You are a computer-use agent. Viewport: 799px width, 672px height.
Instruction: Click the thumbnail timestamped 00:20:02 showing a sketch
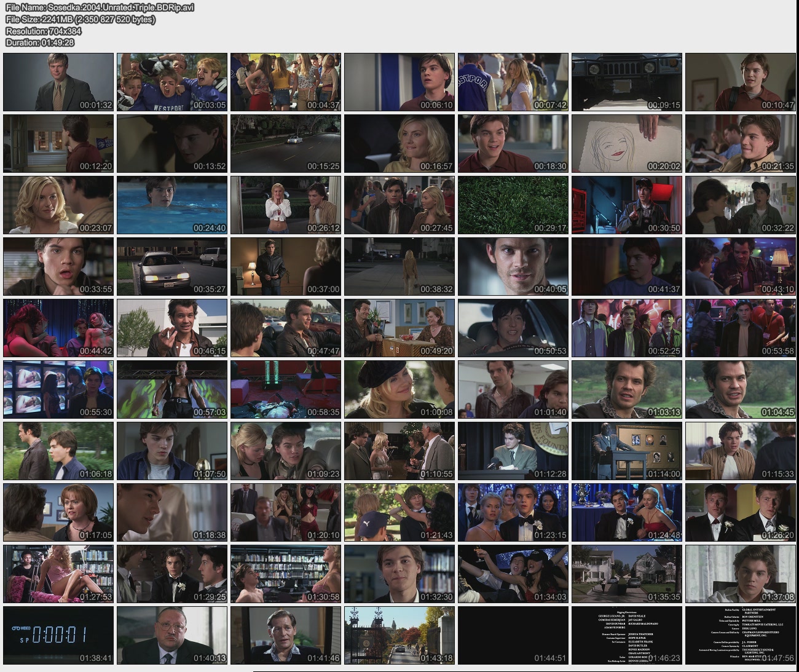[626, 143]
